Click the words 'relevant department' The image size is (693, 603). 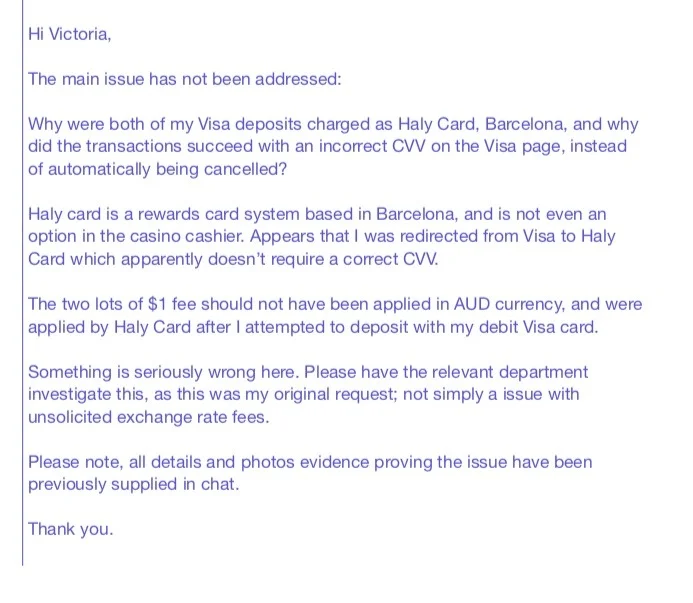tap(510, 372)
